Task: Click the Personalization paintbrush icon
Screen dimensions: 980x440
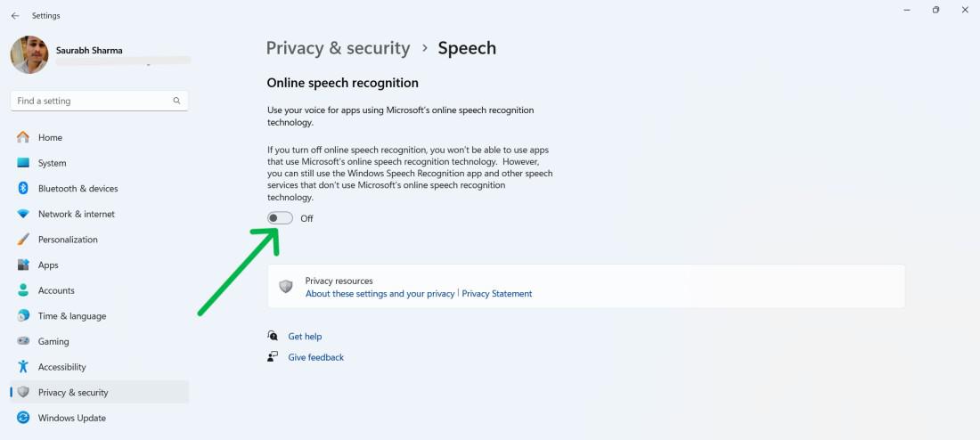Action: [x=23, y=240]
